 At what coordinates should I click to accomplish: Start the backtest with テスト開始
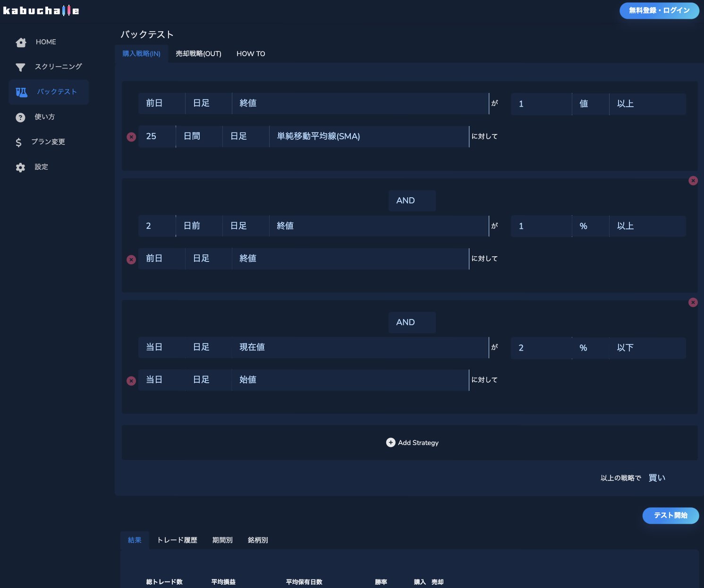[670, 515]
